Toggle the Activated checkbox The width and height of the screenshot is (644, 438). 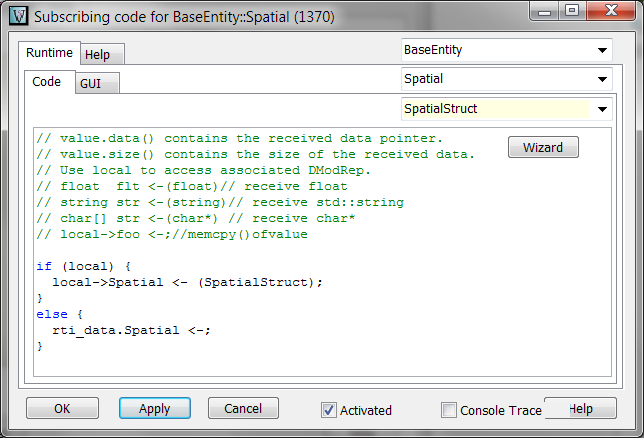(329, 410)
